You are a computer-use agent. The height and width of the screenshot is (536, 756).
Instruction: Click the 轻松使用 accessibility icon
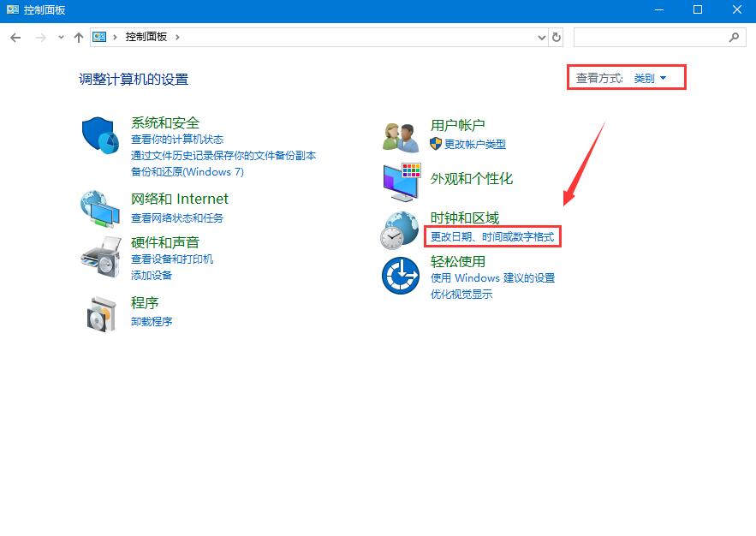click(x=400, y=274)
